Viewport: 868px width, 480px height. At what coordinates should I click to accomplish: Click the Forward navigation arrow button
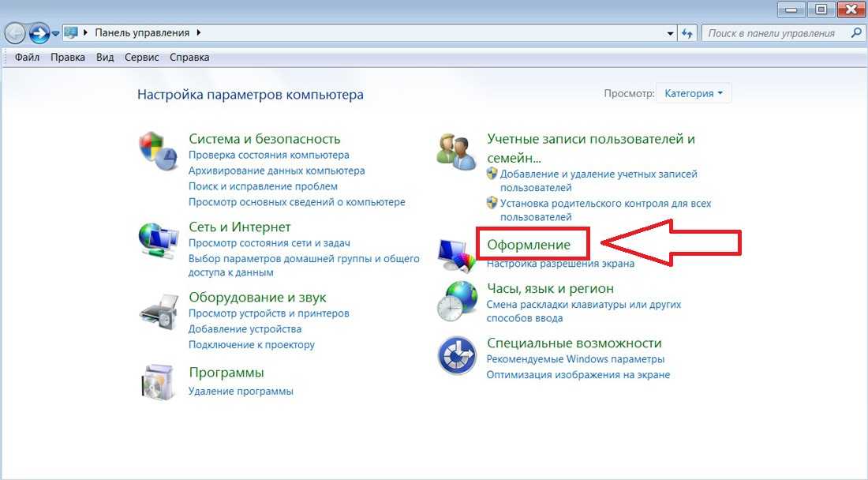[39, 34]
